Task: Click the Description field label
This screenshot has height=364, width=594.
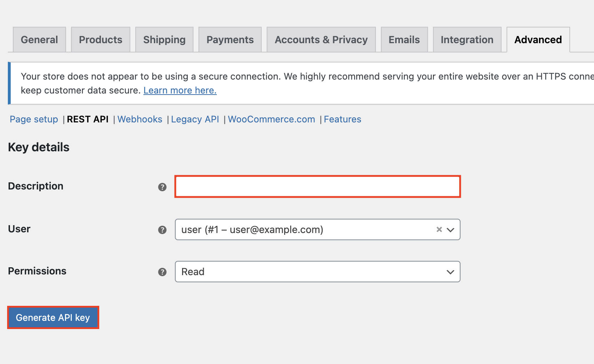Action: tap(36, 186)
